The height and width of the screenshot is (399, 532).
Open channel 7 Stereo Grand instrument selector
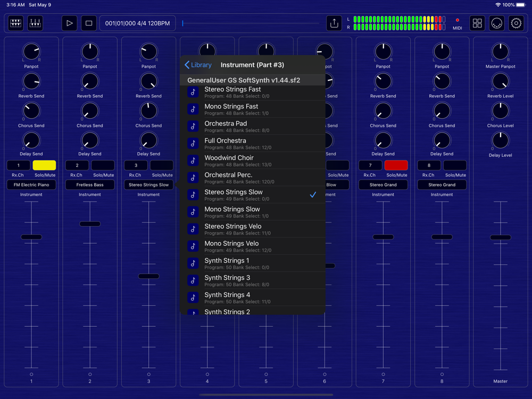click(x=383, y=185)
